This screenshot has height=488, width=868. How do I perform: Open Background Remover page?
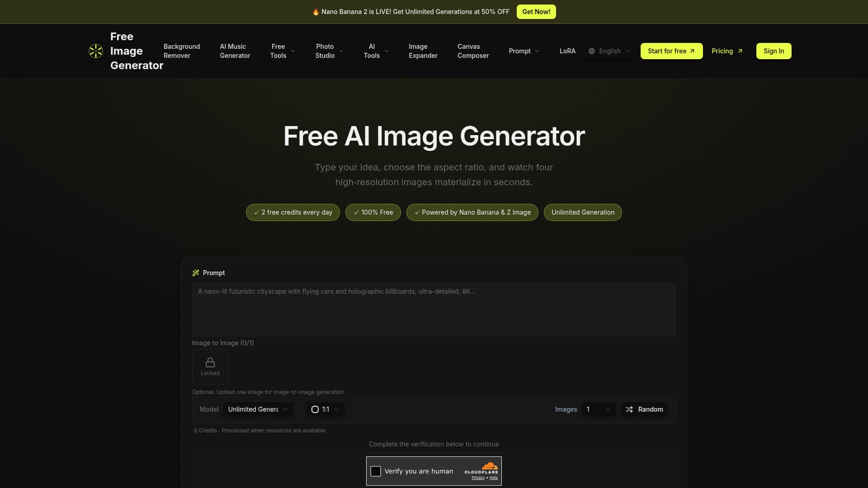182,51
